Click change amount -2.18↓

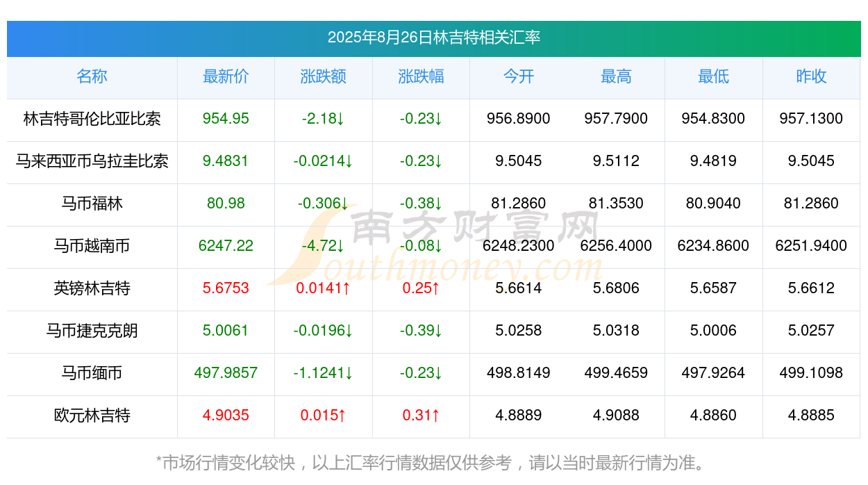323,119
